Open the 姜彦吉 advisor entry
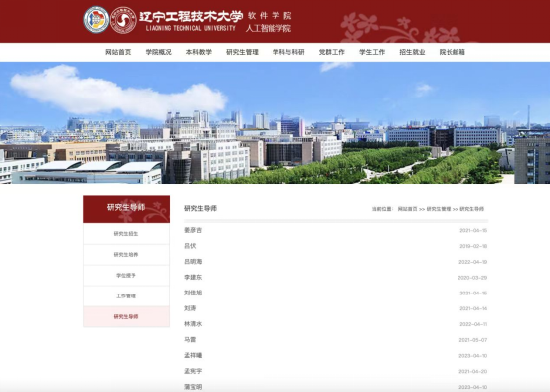Screen dimensions: 550x392 pyautogui.click(x=193, y=230)
